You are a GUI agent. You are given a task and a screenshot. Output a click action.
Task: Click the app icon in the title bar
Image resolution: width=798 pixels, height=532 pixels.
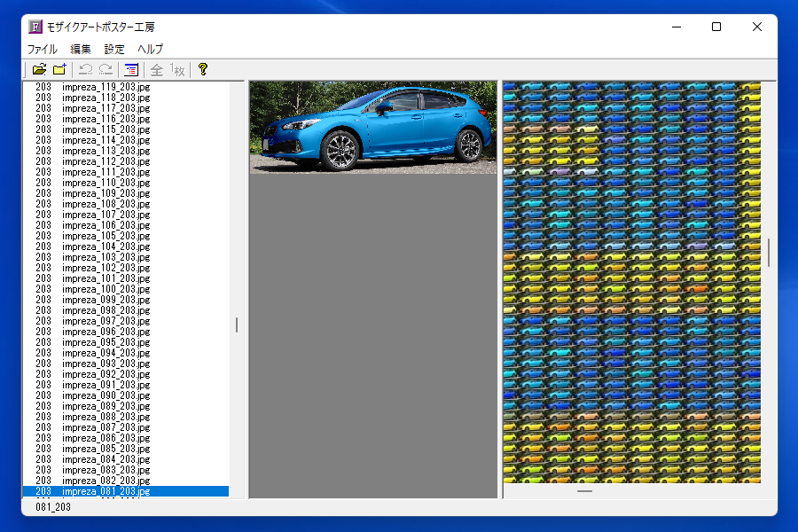(x=35, y=27)
